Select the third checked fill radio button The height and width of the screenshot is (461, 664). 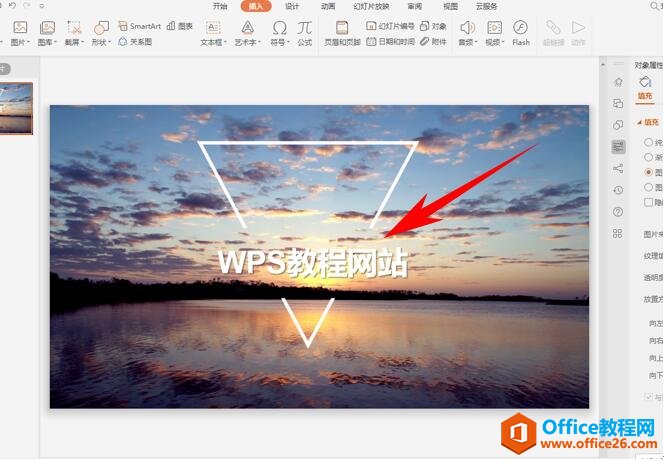pyautogui.click(x=648, y=172)
